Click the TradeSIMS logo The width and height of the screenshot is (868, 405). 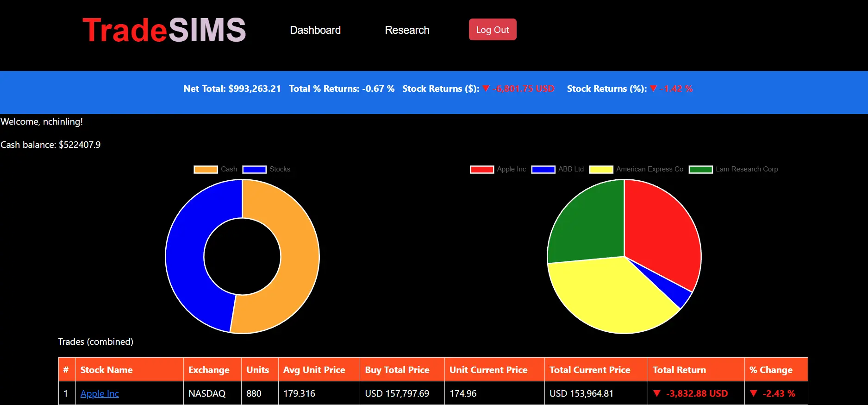(x=164, y=30)
